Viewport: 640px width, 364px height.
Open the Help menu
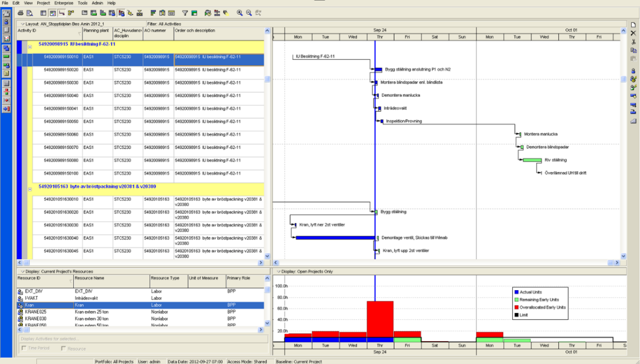coord(111,3)
